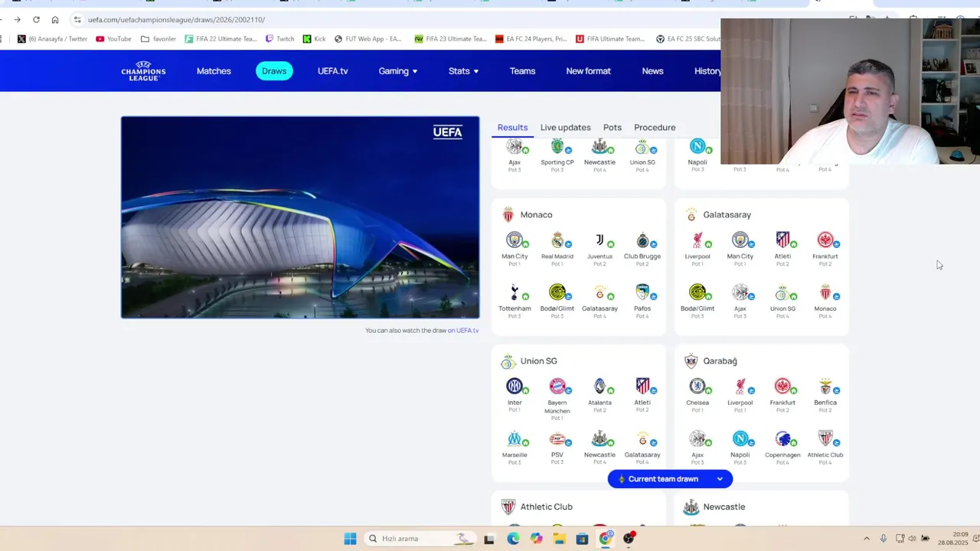This screenshot has width=980, height=551.
Task: Click Bayern München crest in Union SG card
Action: tap(557, 386)
